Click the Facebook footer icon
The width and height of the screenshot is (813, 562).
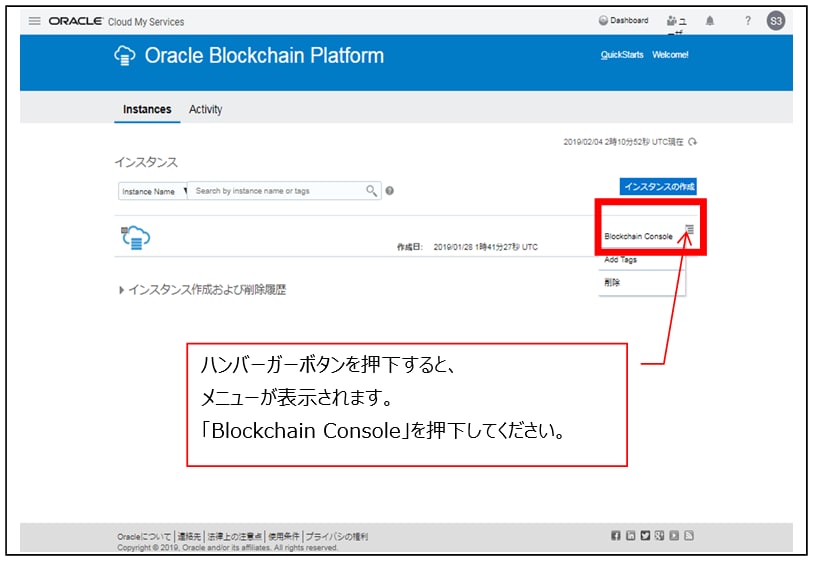(x=615, y=536)
